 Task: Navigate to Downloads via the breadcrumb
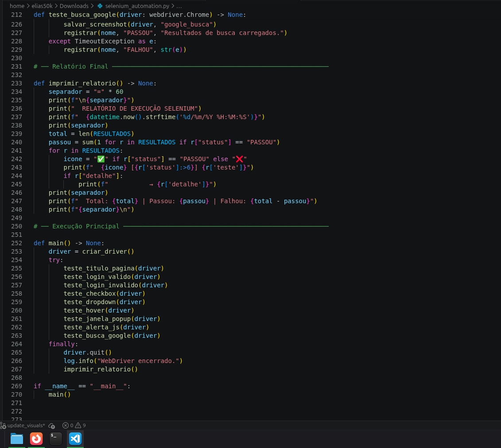tap(74, 6)
